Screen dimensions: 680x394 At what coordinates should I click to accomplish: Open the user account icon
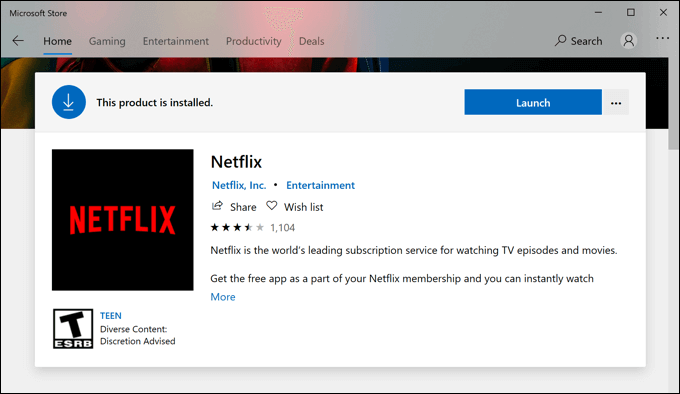628,41
